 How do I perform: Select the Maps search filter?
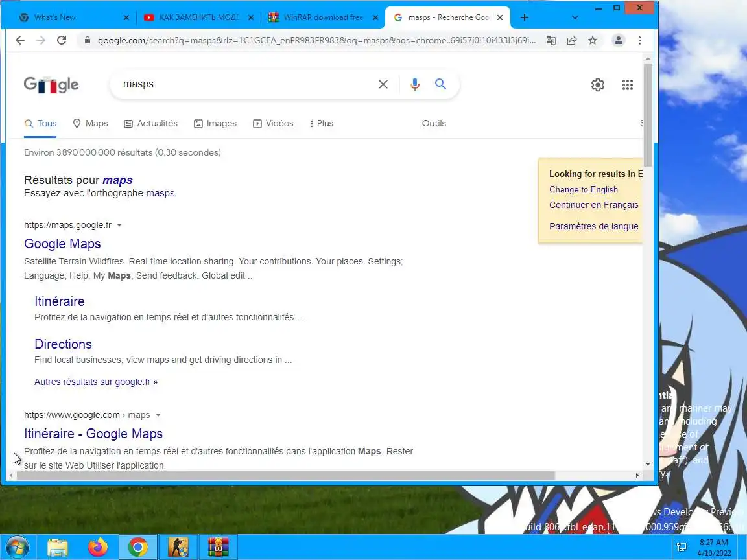[91, 123]
